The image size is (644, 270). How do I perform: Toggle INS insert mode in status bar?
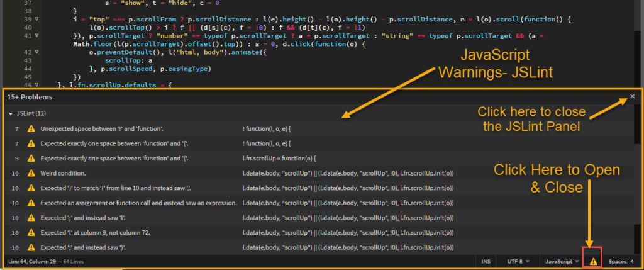(486, 261)
